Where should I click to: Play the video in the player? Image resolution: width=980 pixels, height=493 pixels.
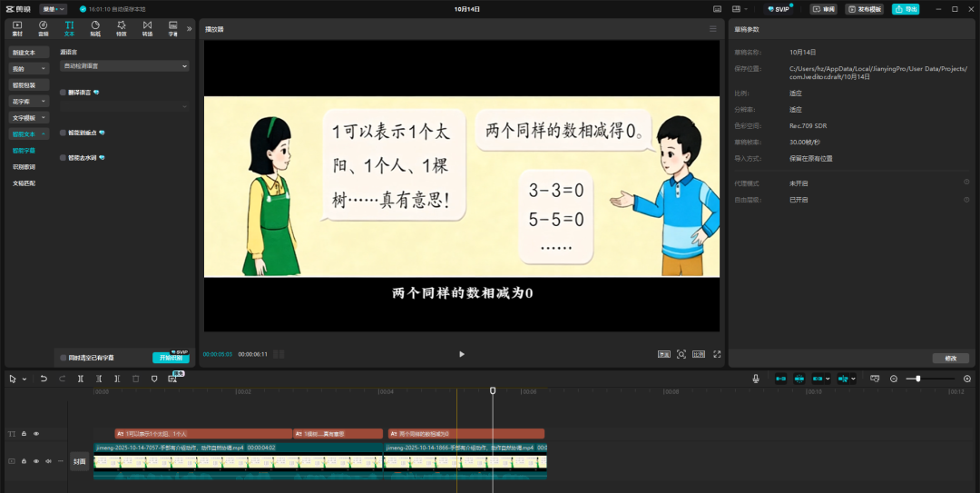click(x=462, y=354)
